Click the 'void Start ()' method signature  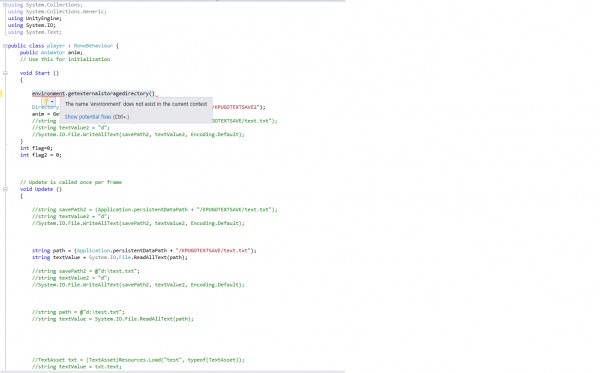[x=39, y=73]
